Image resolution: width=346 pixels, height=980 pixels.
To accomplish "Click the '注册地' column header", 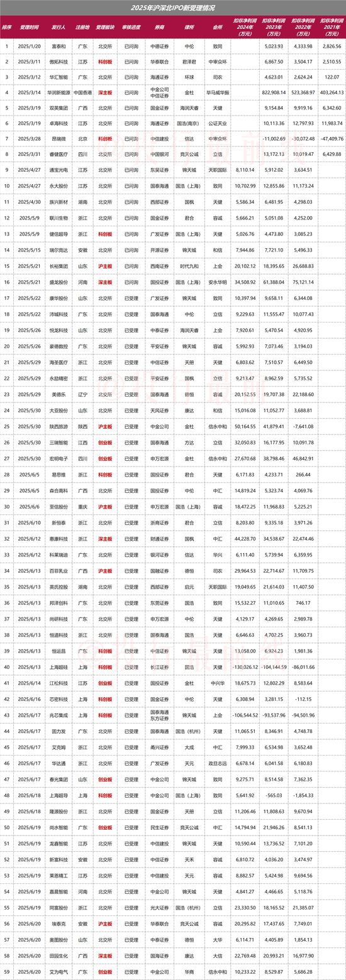I will [82, 28].
